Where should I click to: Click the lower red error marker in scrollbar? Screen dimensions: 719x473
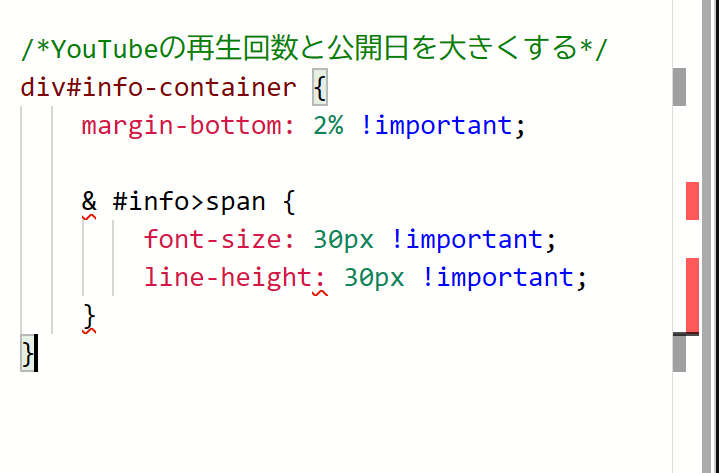692,294
